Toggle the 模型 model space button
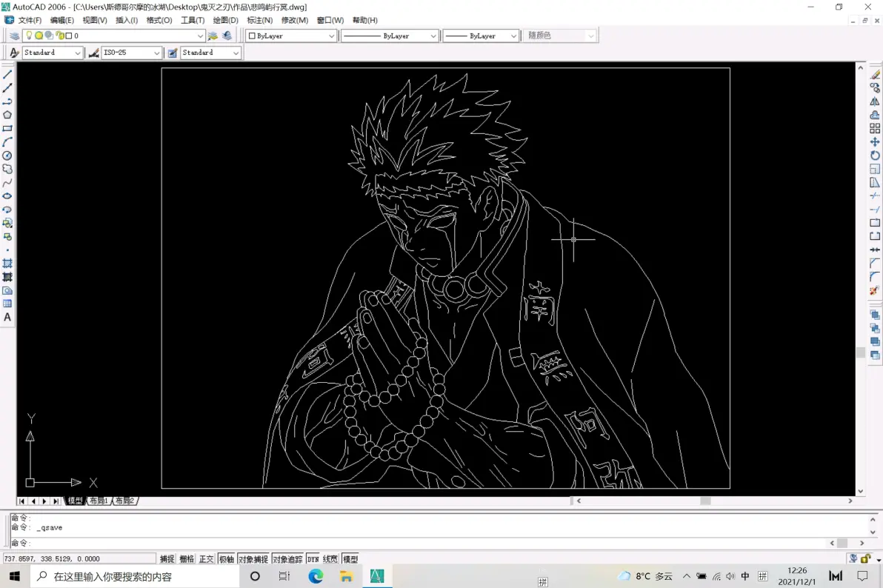The image size is (883, 588). [350, 558]
